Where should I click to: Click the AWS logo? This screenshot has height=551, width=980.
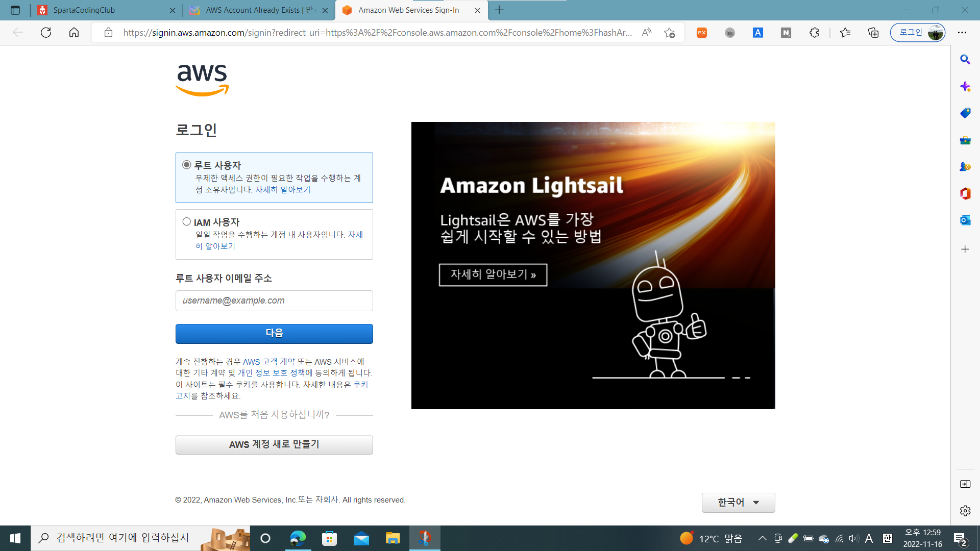202,80
